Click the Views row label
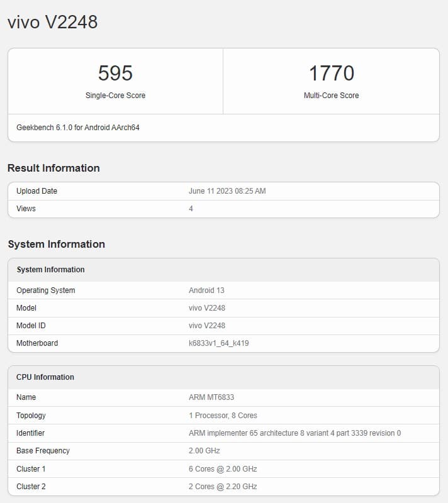Screen dimensions: 448x503 tap(26, 209)
